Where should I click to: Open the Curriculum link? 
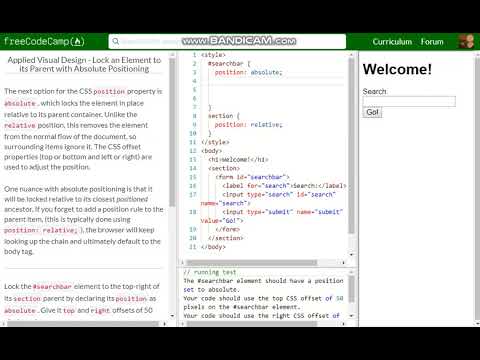[392, 42]
